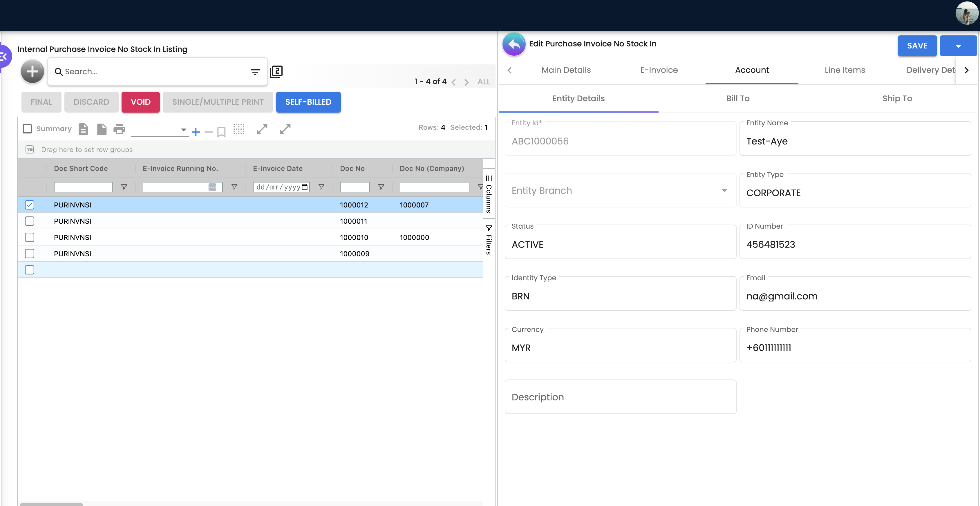
Task: Open filter for E-Invoice Running No. column
Action: [x=234, y=187]
